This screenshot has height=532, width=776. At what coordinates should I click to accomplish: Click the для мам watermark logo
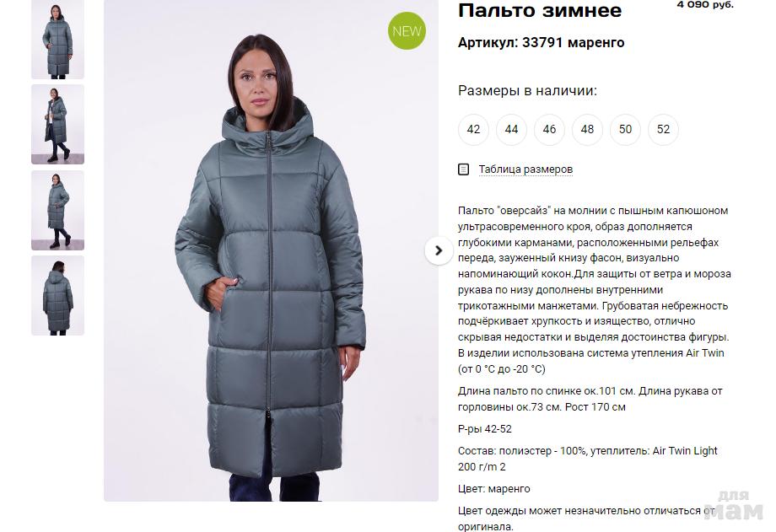pos(734,506)
